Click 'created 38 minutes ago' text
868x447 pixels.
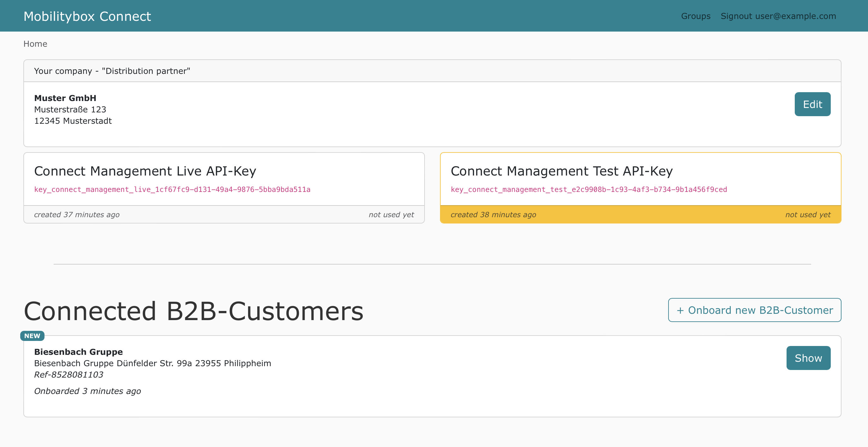coord(493,215)
